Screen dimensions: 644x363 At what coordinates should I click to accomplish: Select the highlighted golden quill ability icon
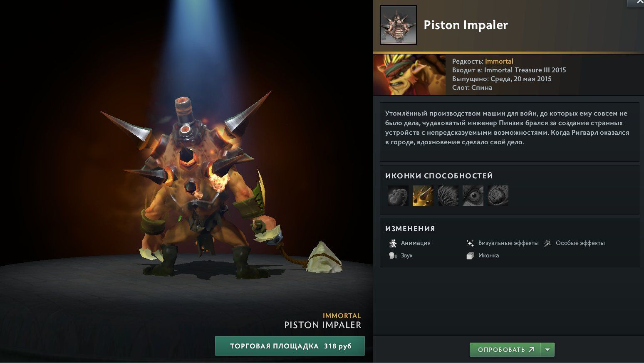tap(423, 196)
